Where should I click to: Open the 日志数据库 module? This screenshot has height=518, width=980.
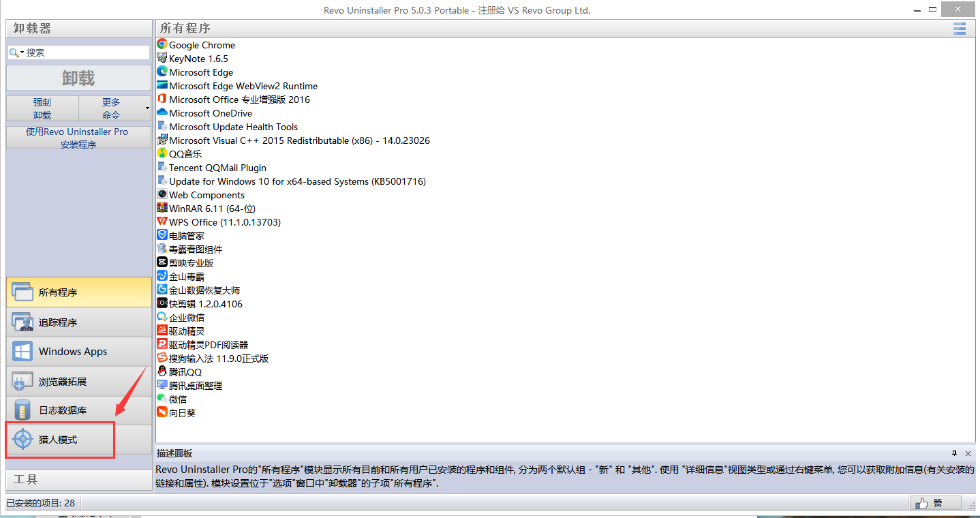pyautogui.click(x=79, y=410)
